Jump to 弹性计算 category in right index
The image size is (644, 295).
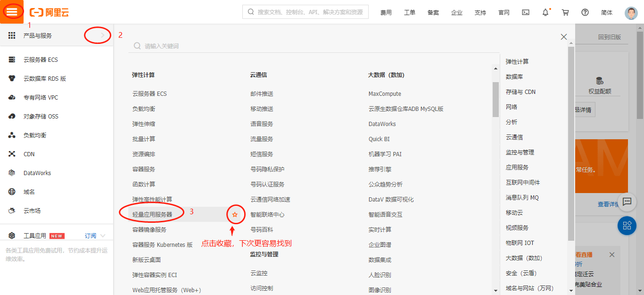pyautogui.click(x=517, y=62)
